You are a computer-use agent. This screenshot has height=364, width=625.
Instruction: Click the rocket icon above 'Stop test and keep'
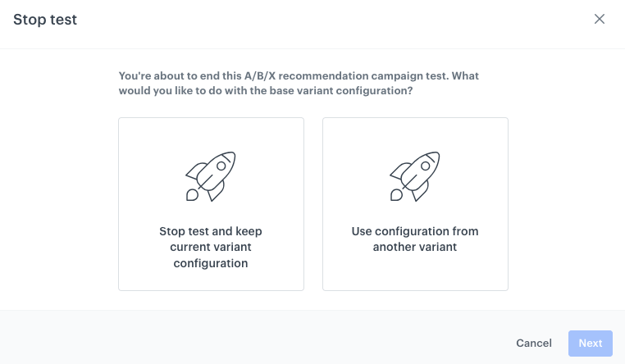click(211, 176)
